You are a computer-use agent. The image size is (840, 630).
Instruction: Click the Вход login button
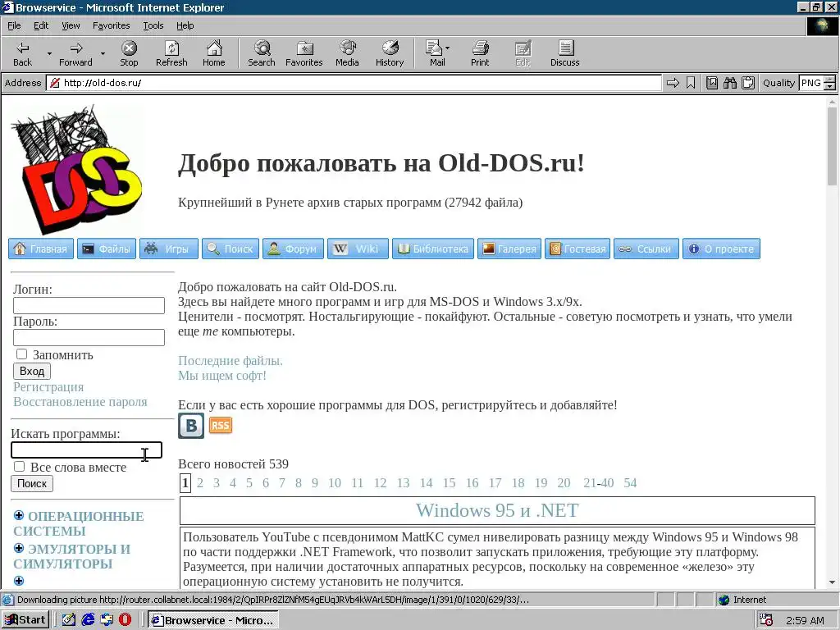tap(32, 372)
